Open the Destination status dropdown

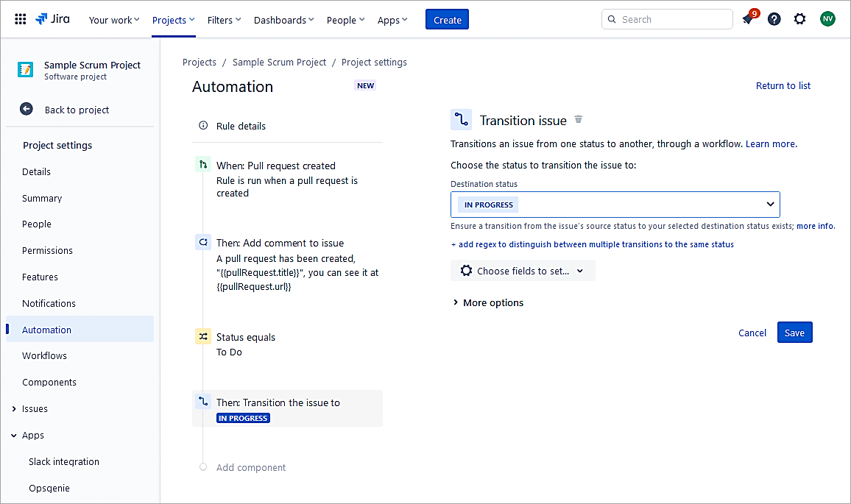615,205
